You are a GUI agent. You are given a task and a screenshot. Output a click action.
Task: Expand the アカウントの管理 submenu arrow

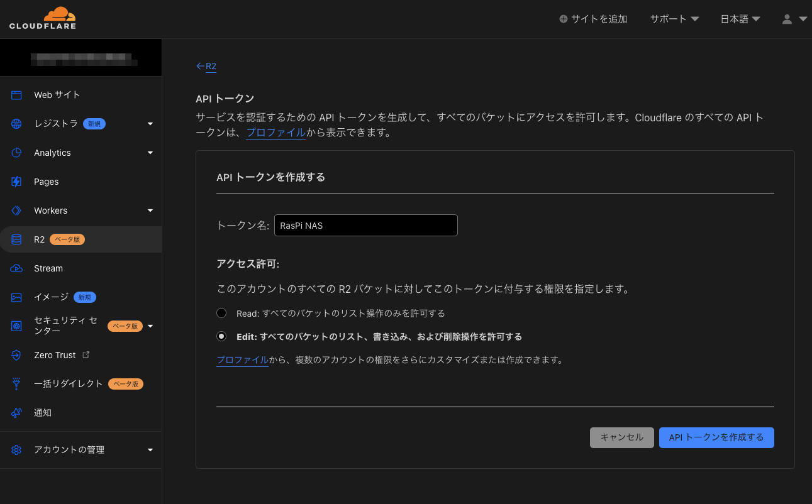[150, 450]
